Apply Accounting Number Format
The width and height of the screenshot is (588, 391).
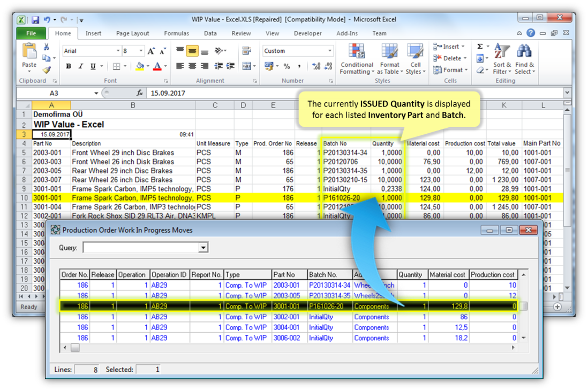(269, 66)
